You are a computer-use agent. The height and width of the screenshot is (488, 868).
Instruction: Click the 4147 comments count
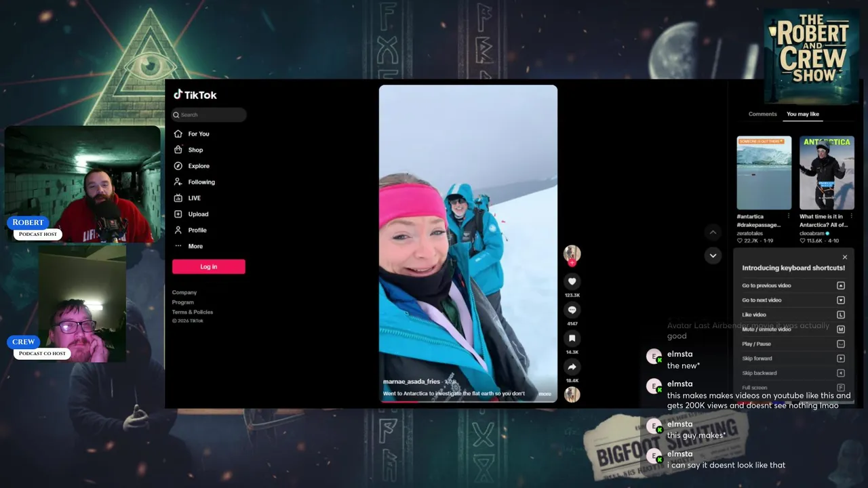click(x=572, y=324)
